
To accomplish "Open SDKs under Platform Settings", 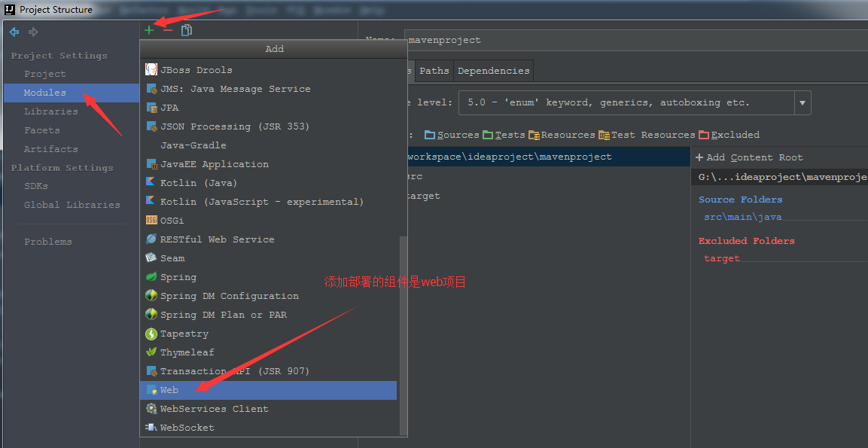I will coord(36,186).
